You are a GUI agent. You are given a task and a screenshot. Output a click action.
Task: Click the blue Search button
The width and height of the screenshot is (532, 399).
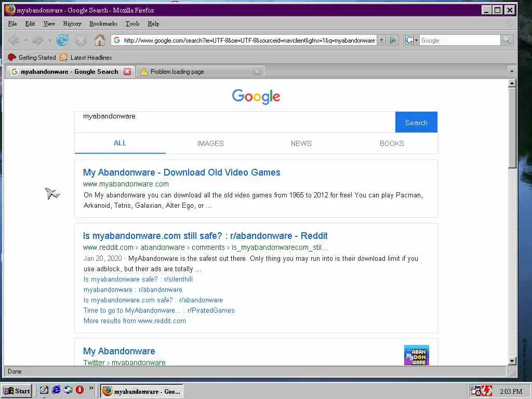[416, 122]
